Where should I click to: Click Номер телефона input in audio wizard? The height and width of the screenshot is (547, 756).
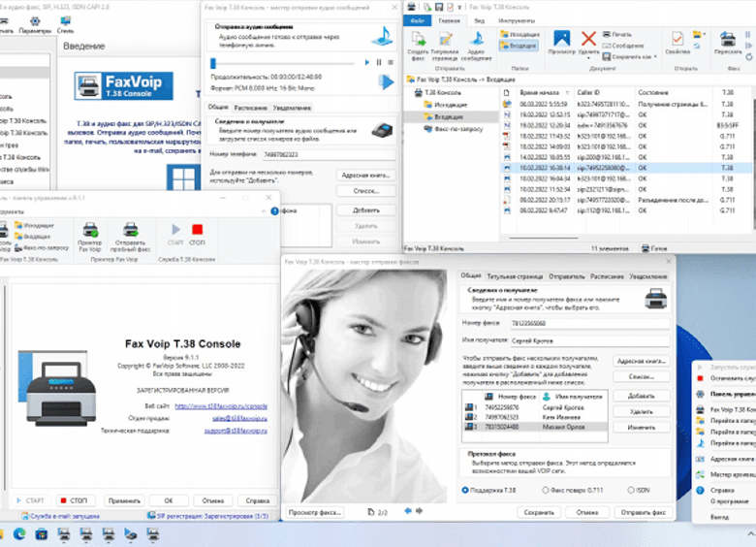pyautogui.click(x=329, y=154)
